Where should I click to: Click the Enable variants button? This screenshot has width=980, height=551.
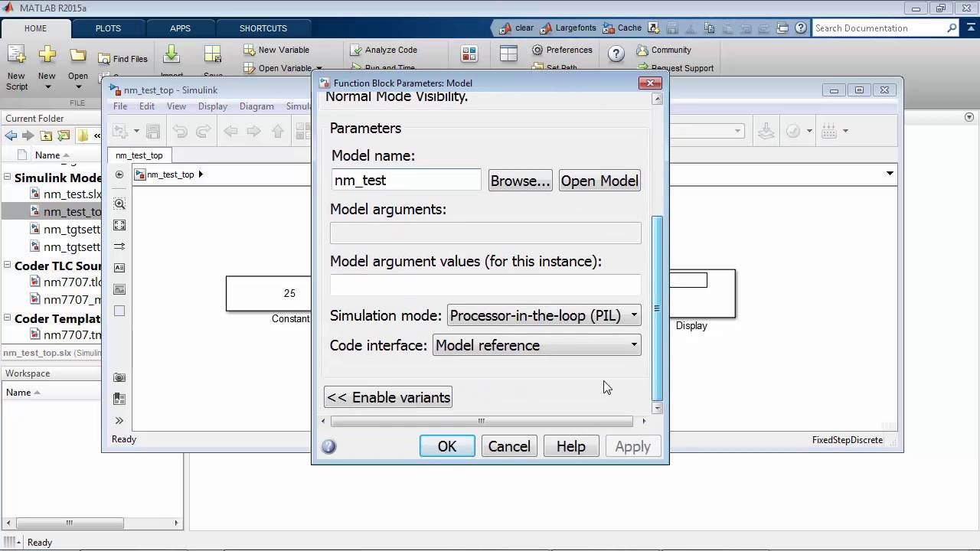(388, 397)
